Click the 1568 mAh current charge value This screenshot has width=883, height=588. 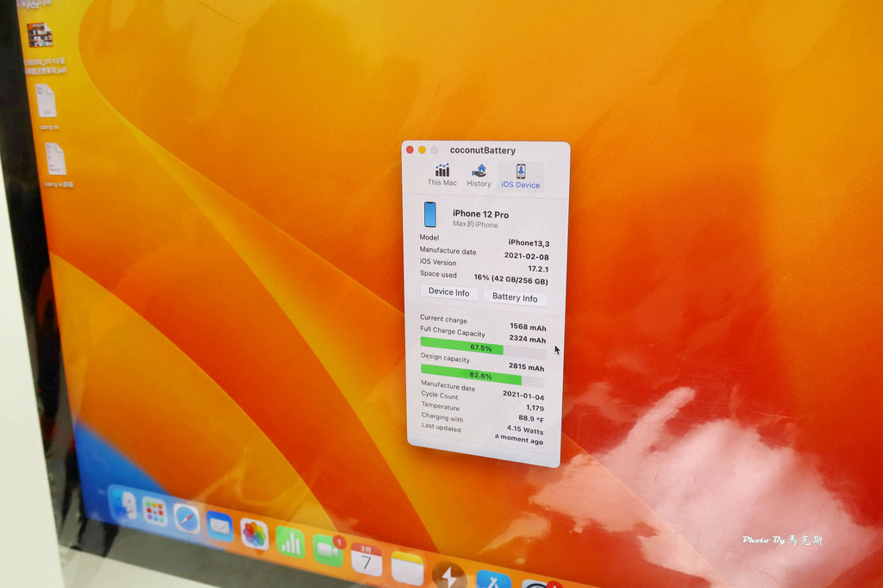tap(528, 327)
